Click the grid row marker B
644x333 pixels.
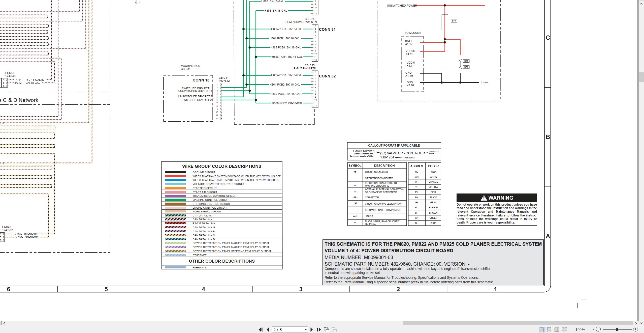pyautogui.click(x=548, y=137)
